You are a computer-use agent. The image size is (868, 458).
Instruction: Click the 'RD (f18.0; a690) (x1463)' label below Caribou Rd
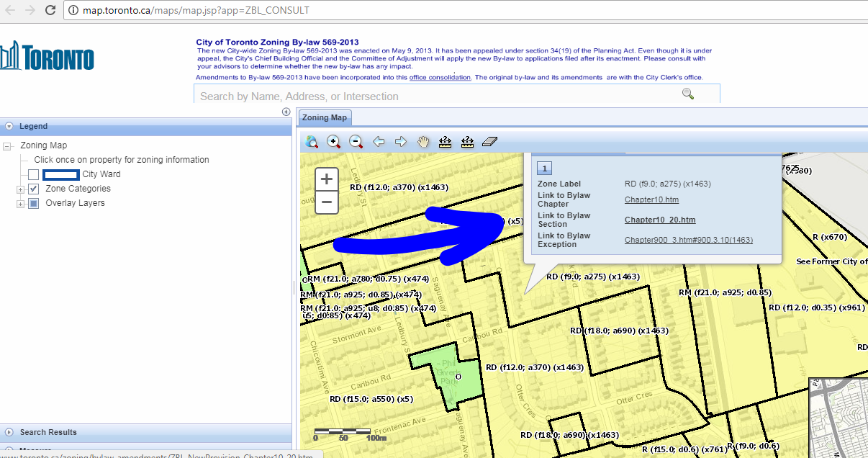click(x=620, y=331)
